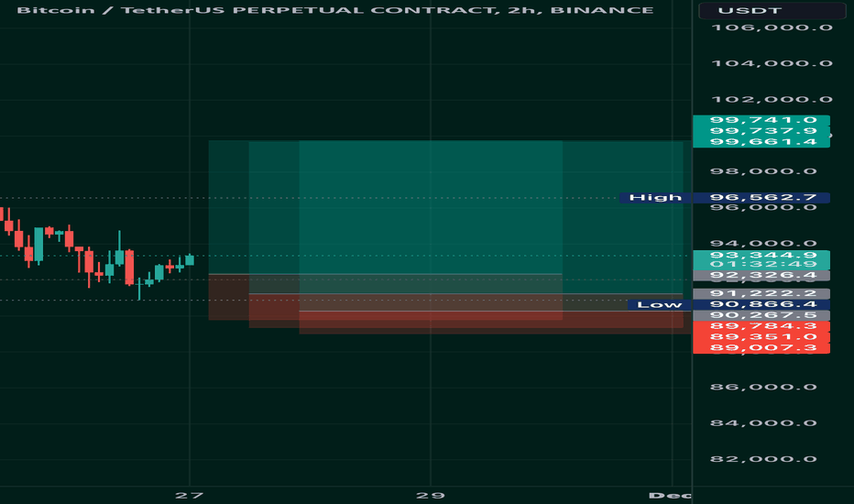Select the Low label tag
The height and width of the screenshot is (504, 854).
pos(659,304)
